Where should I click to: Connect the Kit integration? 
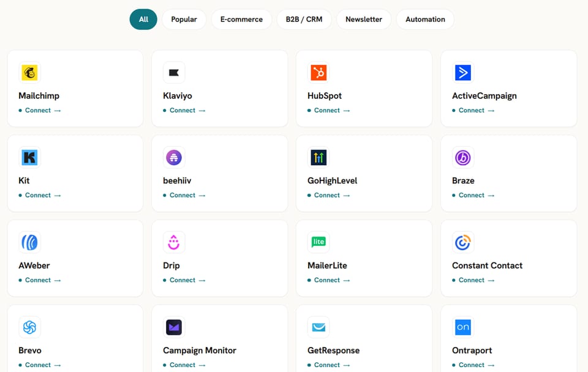coord(40,195)
